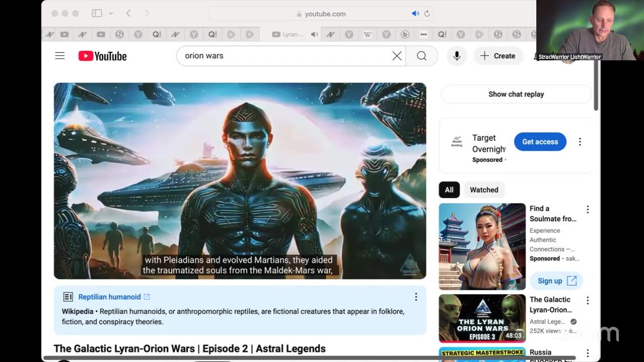644x362 pixels.
Task: Switch to the tab with the circled b icon
Action: click(405, 34)
